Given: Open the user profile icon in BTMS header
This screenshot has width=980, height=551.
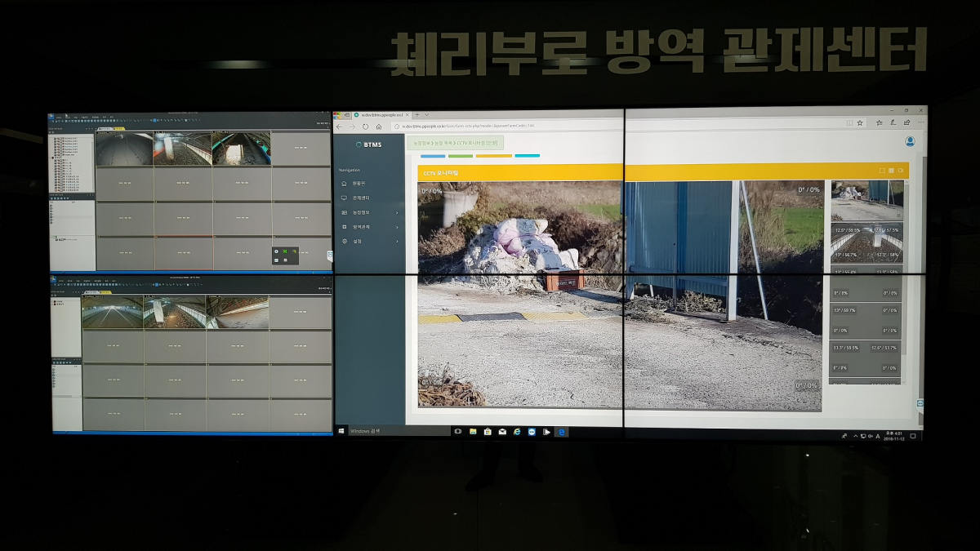Looking at the screenshot, I should click(x=909, y=140).
